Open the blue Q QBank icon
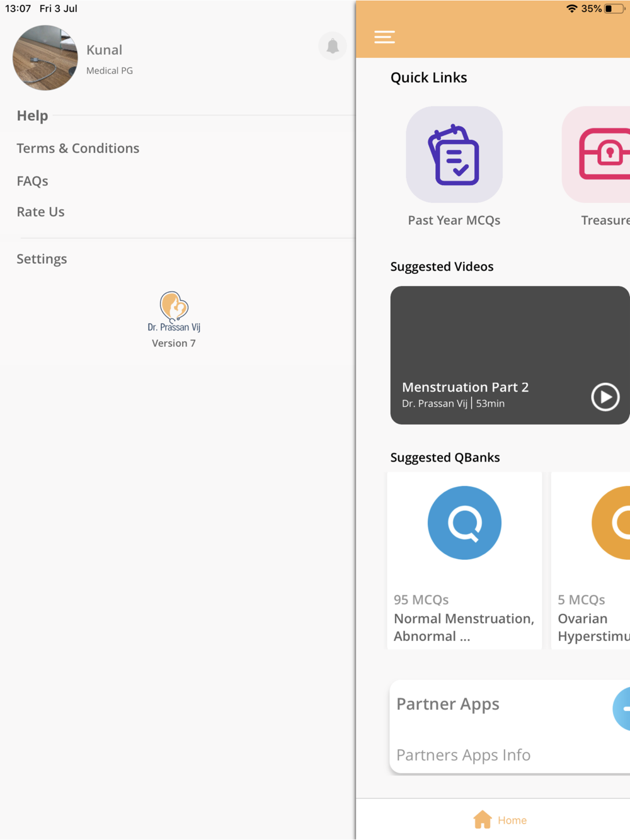This screenshot has width=630, height=840. point(464,523)
